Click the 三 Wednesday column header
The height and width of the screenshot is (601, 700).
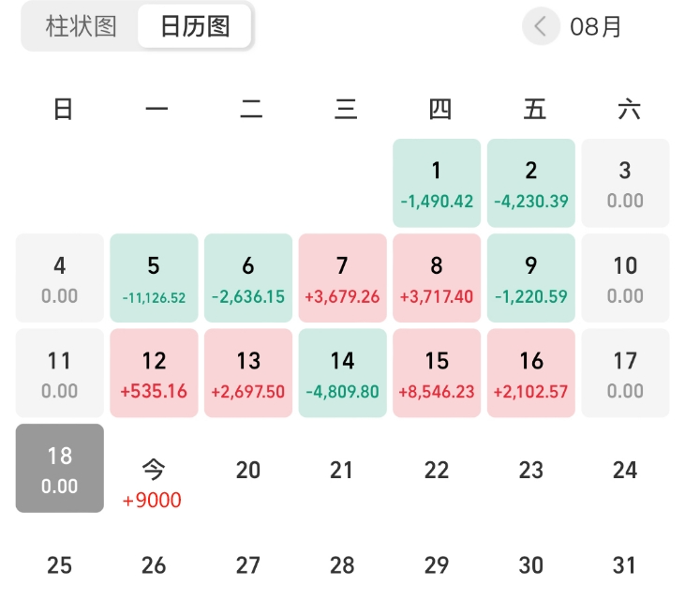pos(346,109)
